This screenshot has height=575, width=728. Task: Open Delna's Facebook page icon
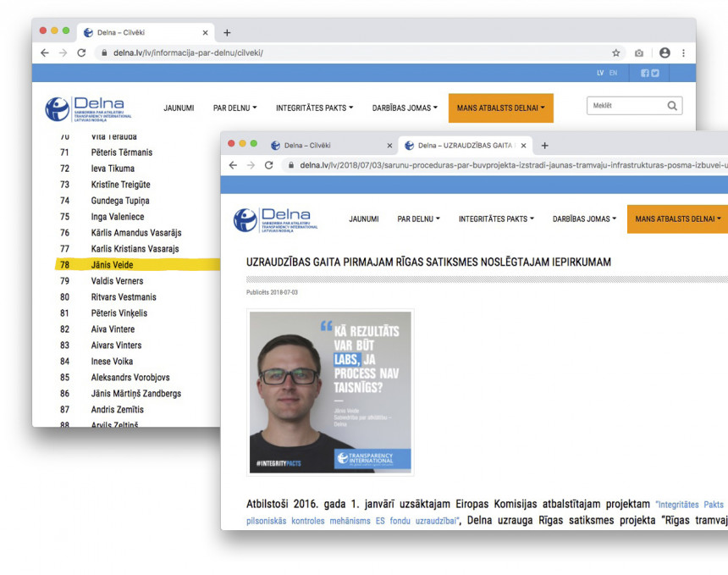[645, 73]
